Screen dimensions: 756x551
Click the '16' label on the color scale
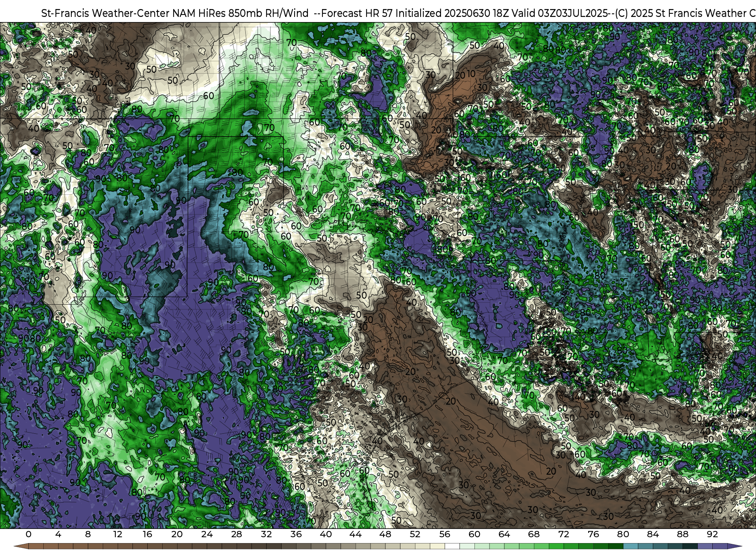[x=147, y=534]
